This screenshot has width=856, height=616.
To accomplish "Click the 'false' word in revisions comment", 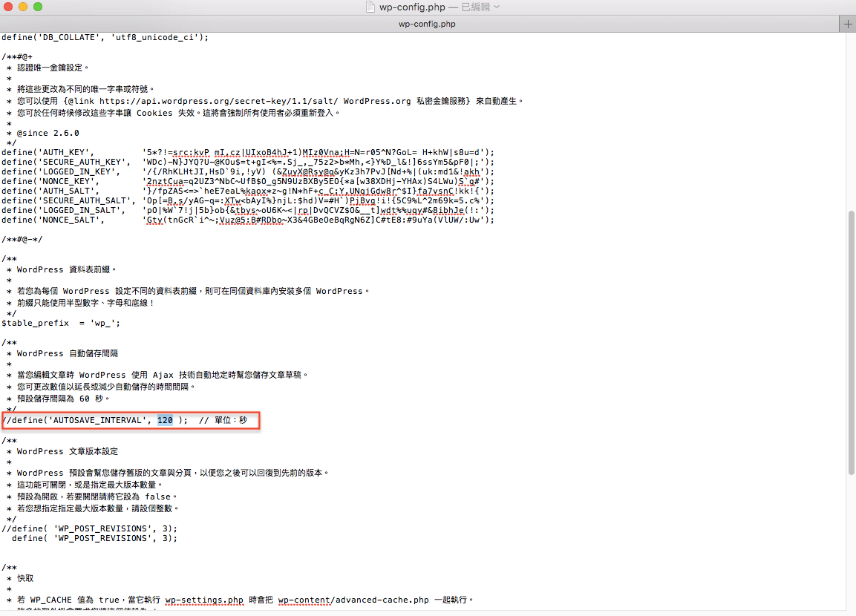I will (x=158, y=497).
